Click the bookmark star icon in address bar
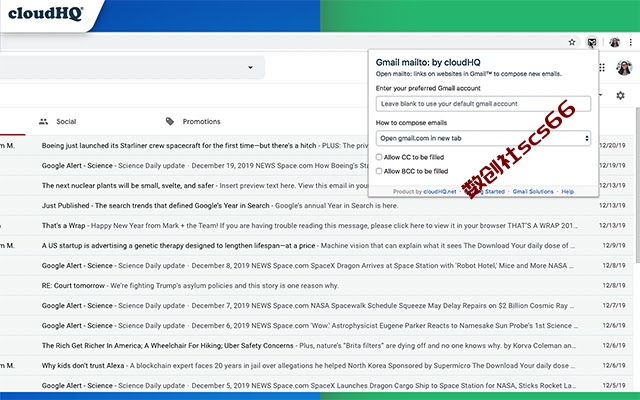Image resolution: width=640 pixels, height=400 pixels. [572, 42]
